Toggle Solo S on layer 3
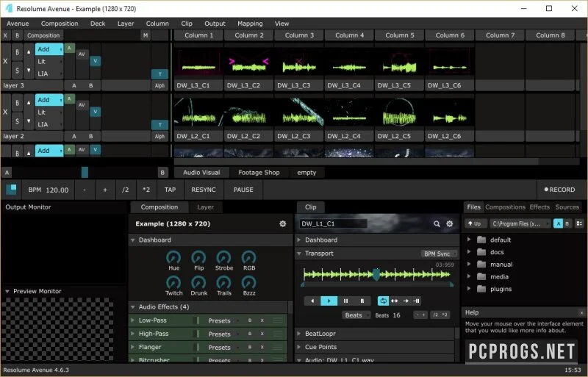Screen dimensions: 588x377 click(17, 70)
